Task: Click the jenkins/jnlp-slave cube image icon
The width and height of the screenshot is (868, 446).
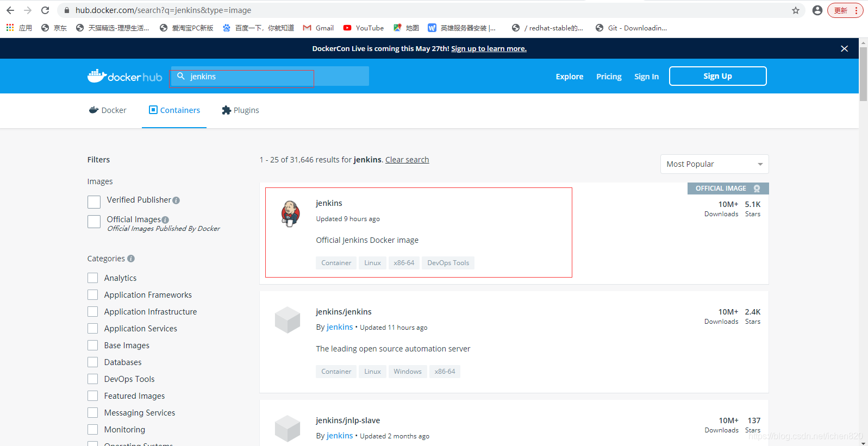Action: (288, 429)
